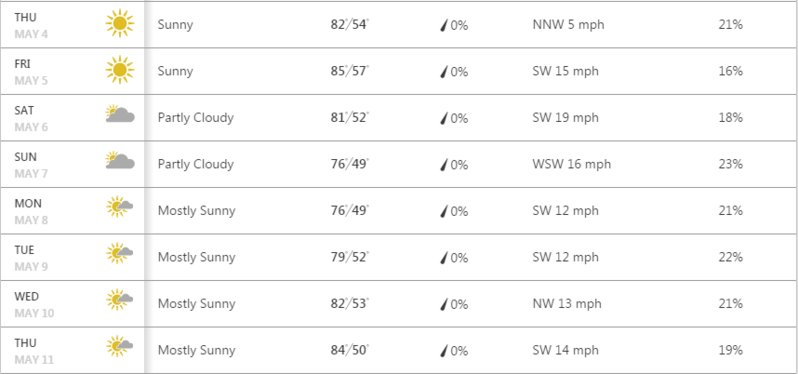Viewport: 798px width, 374px height.
Task: Click the mostly sunny icon for Monday
Action: 120,207
